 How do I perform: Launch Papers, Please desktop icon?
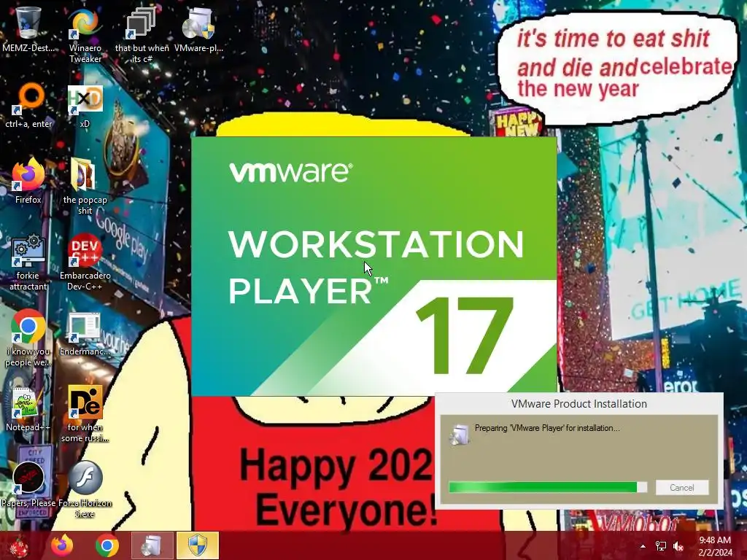[28, 484]
